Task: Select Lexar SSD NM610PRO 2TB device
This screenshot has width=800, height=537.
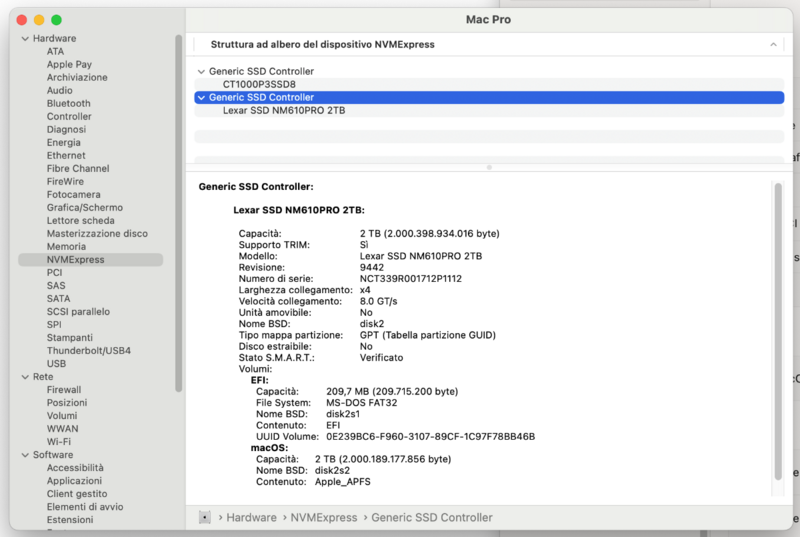Action: tap(283, 111)
